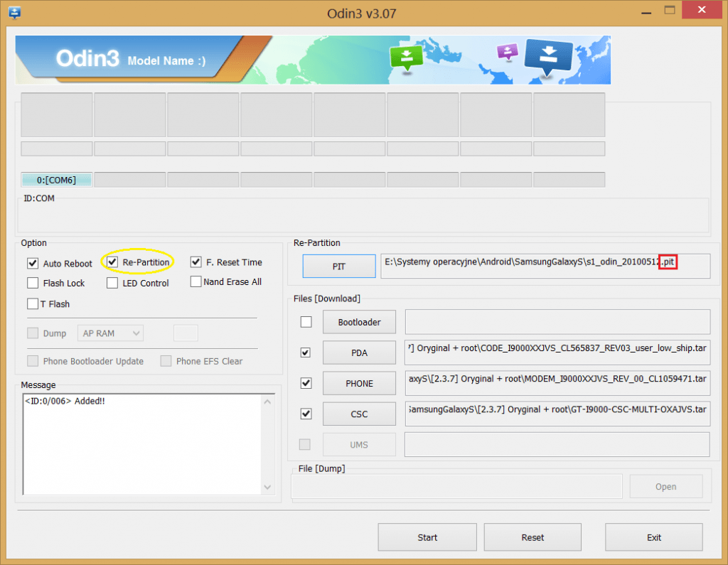
Task: Uncheck the CSC file checkbox
Action: tap(306, 414)
